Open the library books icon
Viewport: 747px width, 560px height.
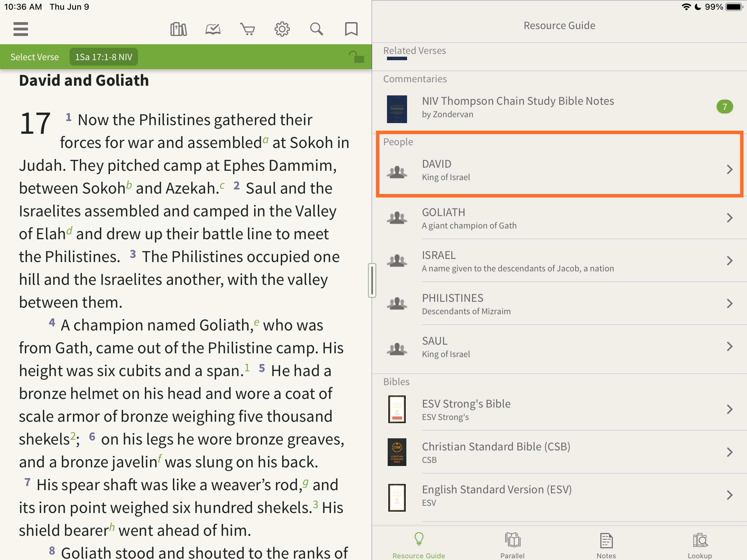click(x=178, y=29)
